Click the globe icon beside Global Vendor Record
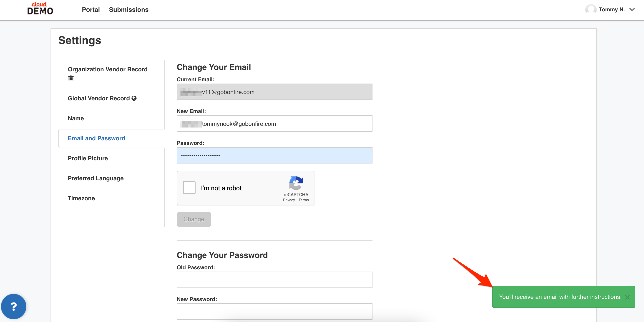The height and width of the screenshot is (322, 644). [134, 98]
